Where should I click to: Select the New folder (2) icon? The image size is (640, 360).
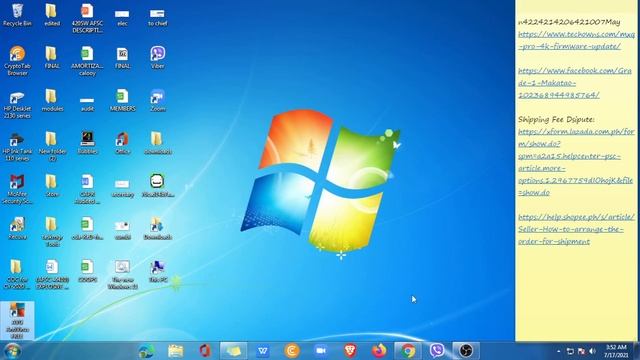click(x=52, y=146)
